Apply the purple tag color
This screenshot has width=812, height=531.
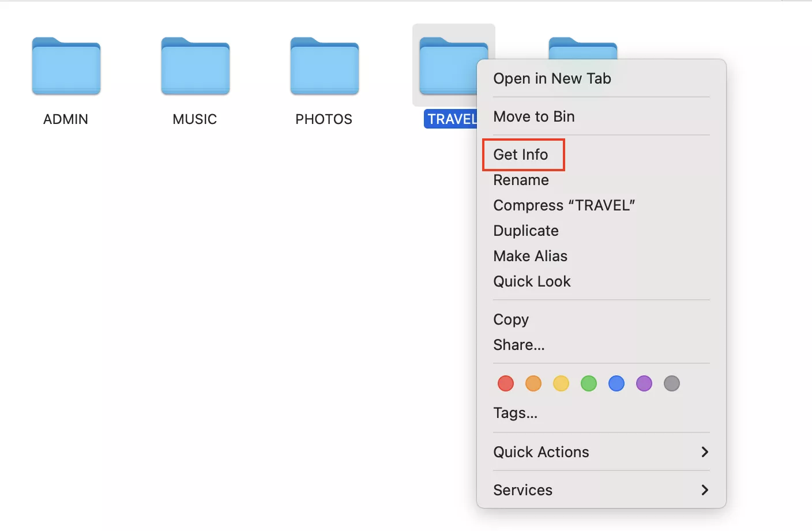tap(644, 383)
